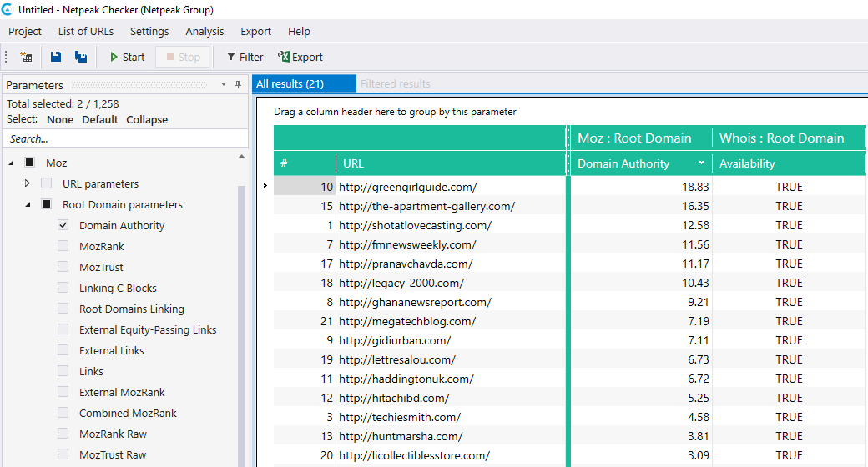Viewport: 868px width, 467px height.
Task: Click the TRUE availability for hitachibd.com
Action: pyautogui.click(x=789, y=398)
